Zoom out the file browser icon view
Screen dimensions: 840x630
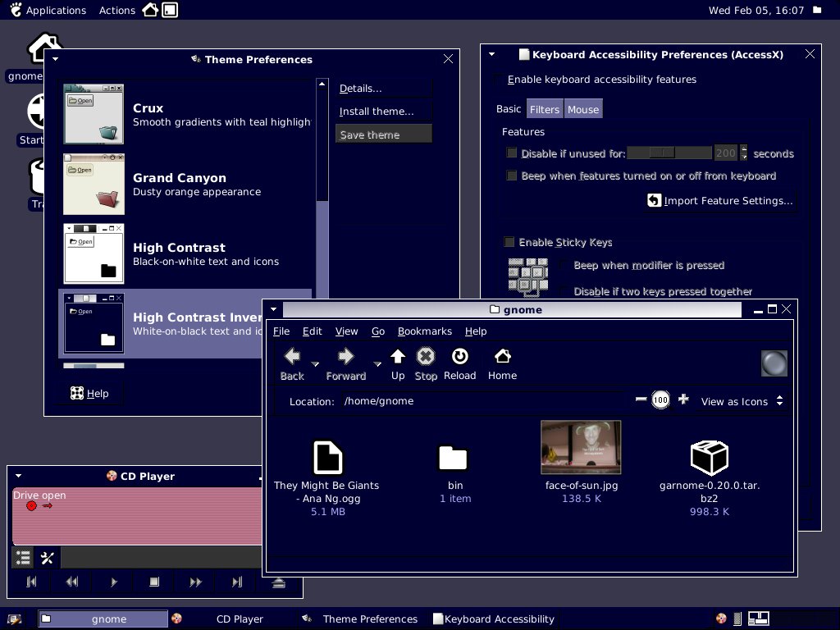click(641, 399)
